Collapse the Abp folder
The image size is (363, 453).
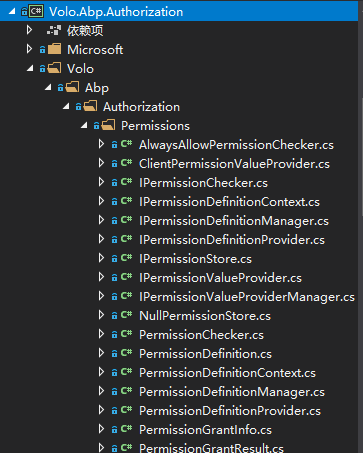(48, 87)
